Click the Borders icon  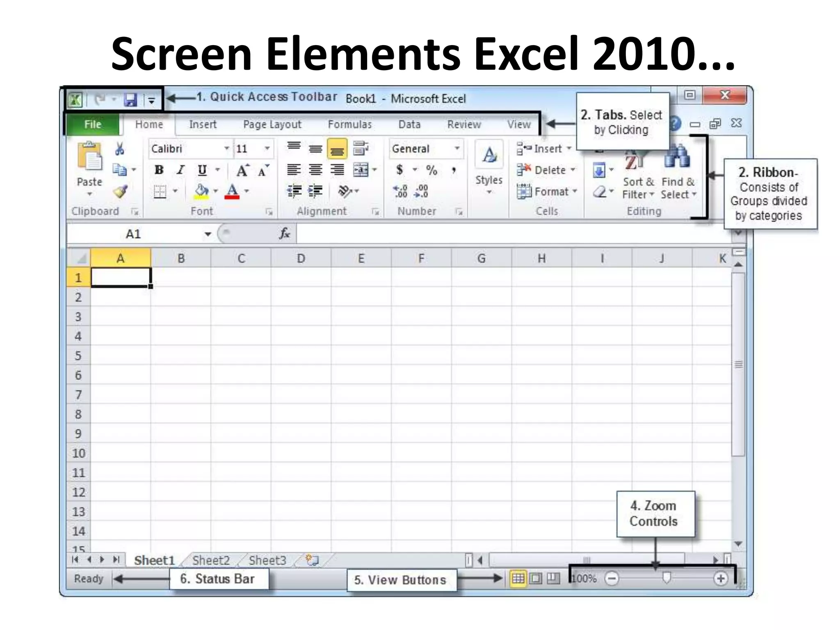[x=160, y=191]
